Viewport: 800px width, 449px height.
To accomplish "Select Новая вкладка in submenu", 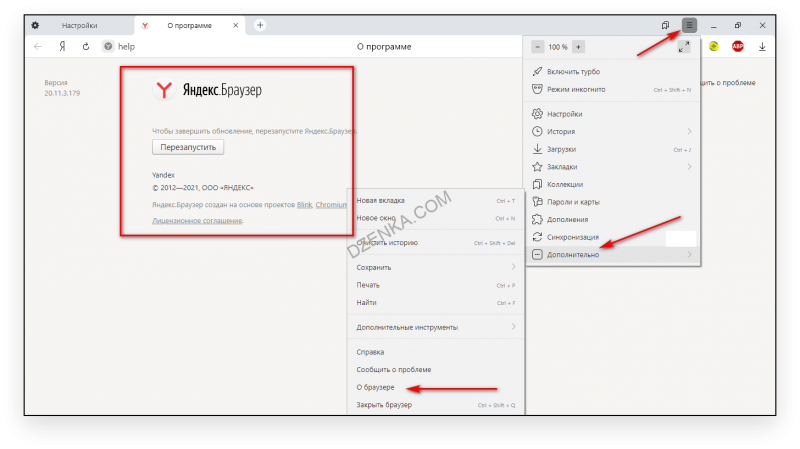I will tap(436, 201).
